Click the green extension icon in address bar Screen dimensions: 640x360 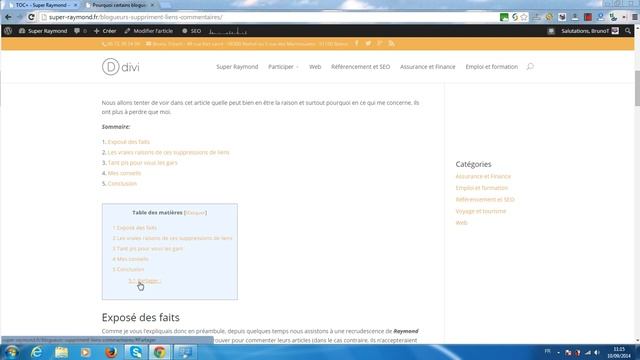coord(504,17)
